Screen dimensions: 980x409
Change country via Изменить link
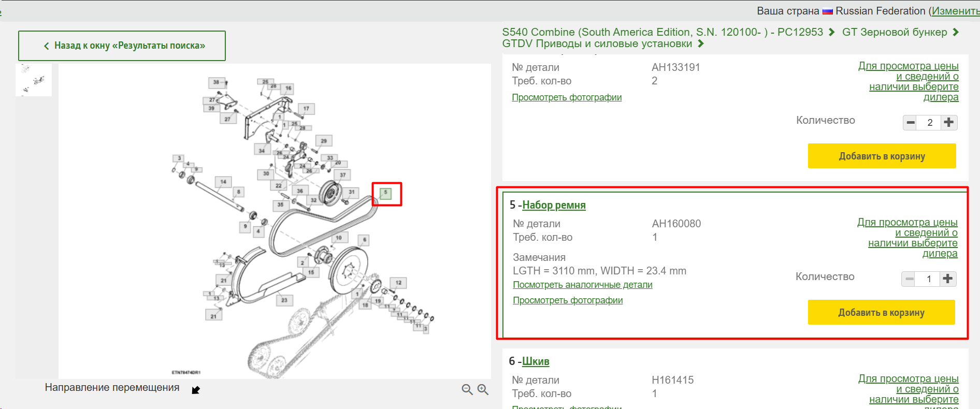coord(956,11)
